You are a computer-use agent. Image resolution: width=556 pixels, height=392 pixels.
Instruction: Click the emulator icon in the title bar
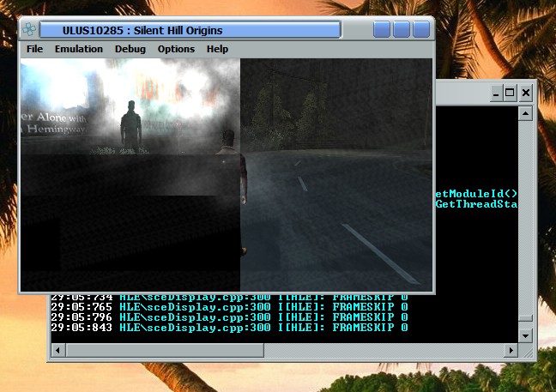(x=29, y=30)
